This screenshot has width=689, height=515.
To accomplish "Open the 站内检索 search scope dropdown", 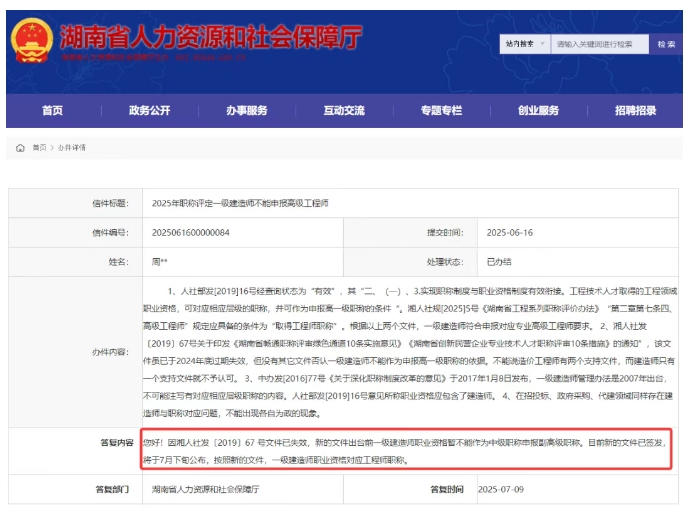I will [524, 44].
